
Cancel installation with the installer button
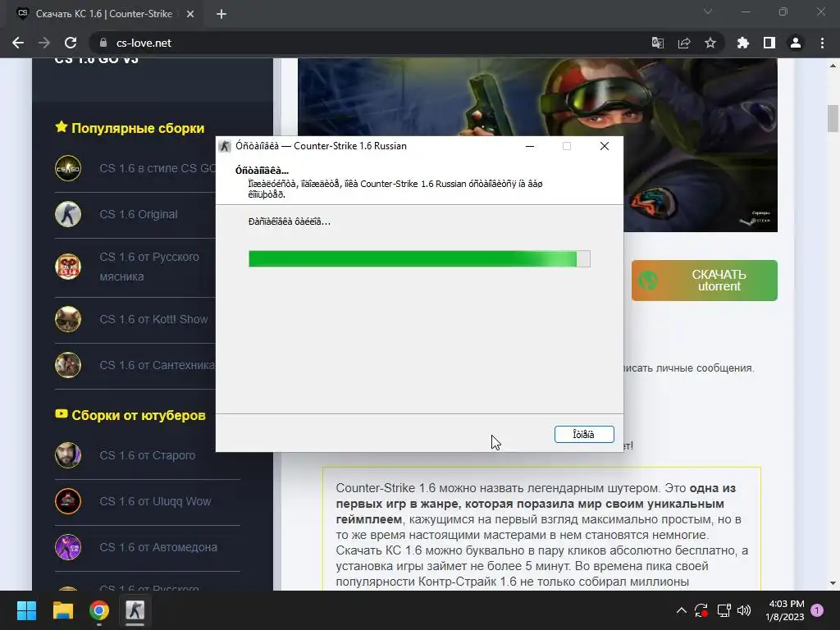point(584,435)
